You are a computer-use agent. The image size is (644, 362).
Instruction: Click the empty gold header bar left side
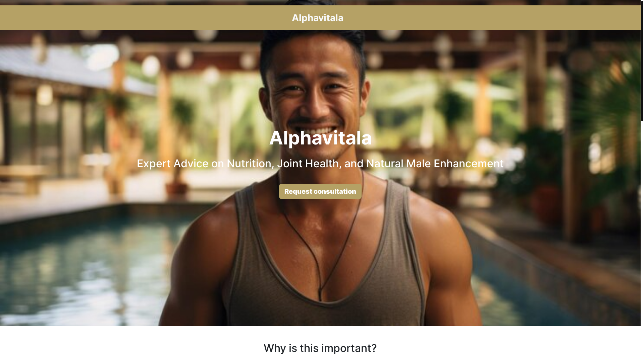[134, 18]
